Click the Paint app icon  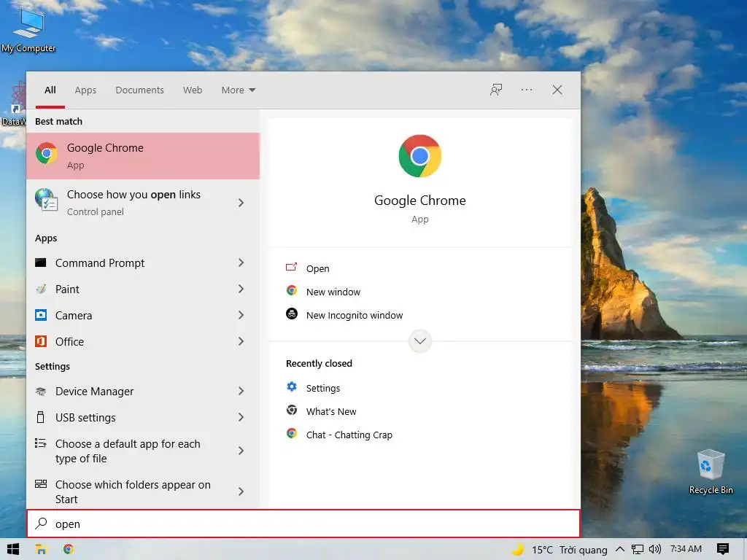click(x=41, y=289)
